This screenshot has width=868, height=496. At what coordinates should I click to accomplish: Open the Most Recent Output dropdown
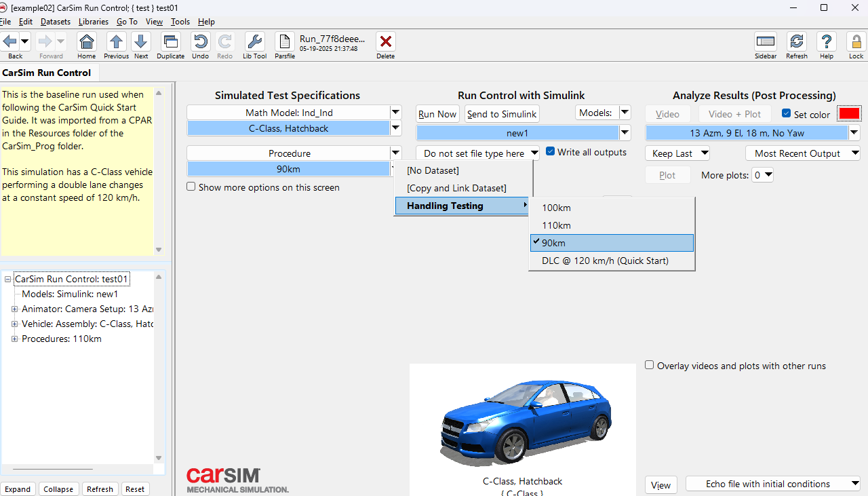coord(803,153)
